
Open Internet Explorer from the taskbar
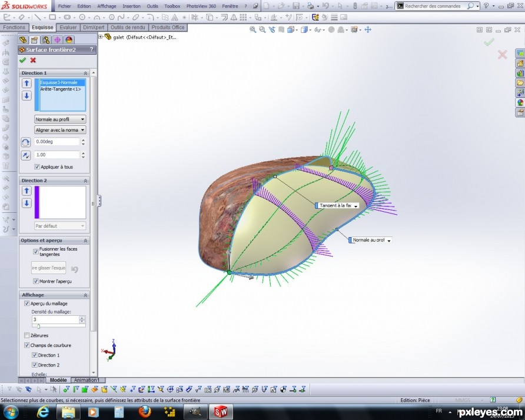[x=43, y=412]
